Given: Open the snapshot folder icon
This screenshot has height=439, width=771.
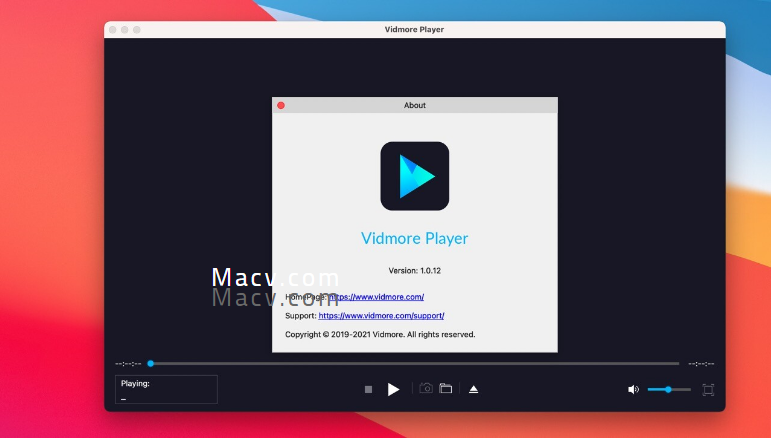Looking at the screenshot, I should 445,388.
